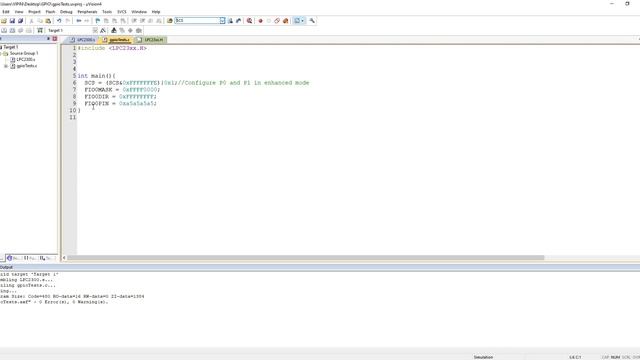Click the Build target icon
Screen dimensions: 640x360
(x=12, y=31)
